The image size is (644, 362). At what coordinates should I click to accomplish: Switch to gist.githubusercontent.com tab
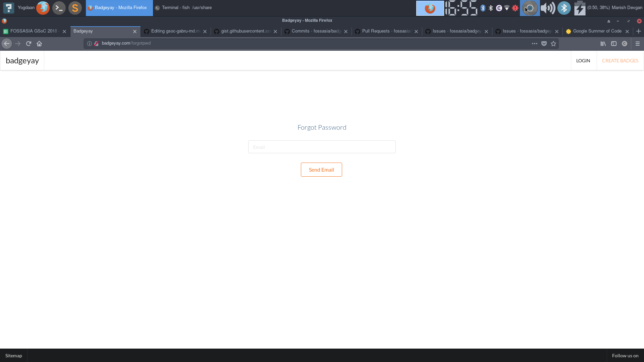tap(246, 31)
